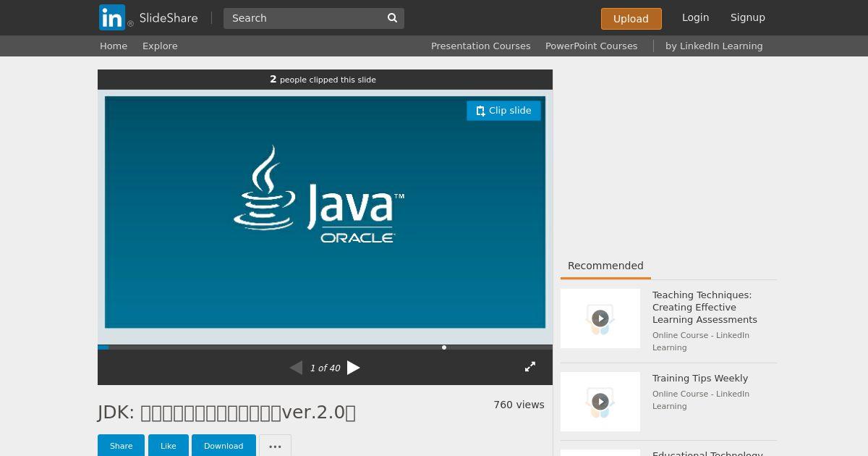Screen dimensions: 868x456
Task: Open the Explore menu item
Action: coord(160,46)
